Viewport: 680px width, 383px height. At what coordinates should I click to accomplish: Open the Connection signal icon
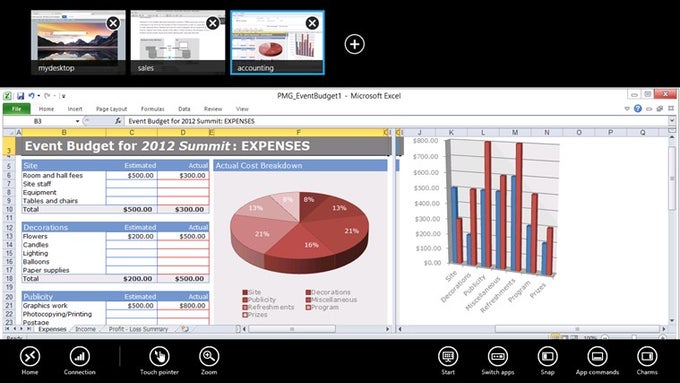point(79,357)
